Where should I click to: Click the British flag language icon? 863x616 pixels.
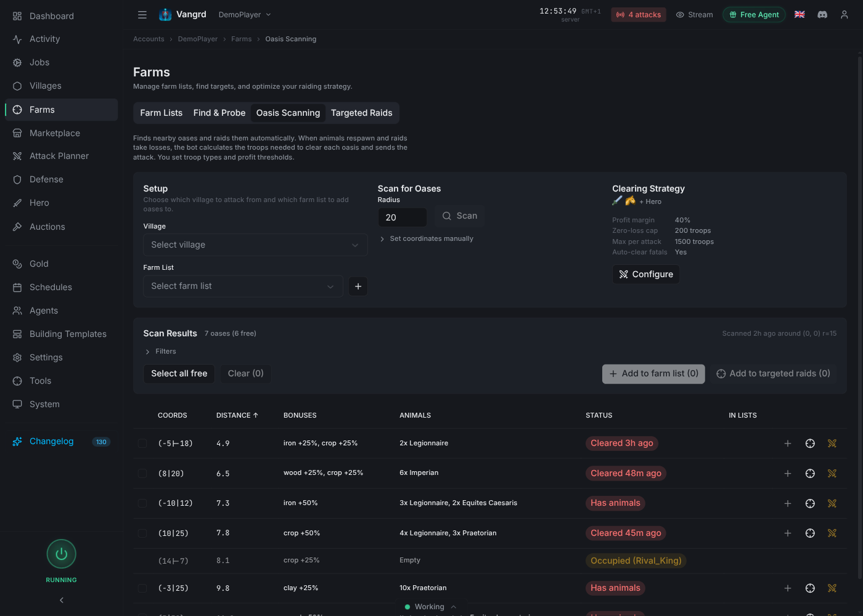[800, 14]
